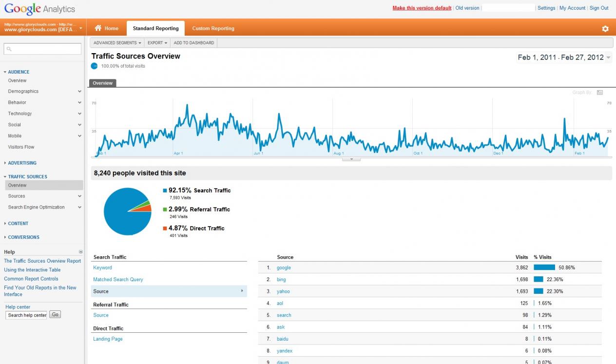Screen dimensions: 616x364
Task: Click the traffic sources pie chart
Action: tap(128, 211)
